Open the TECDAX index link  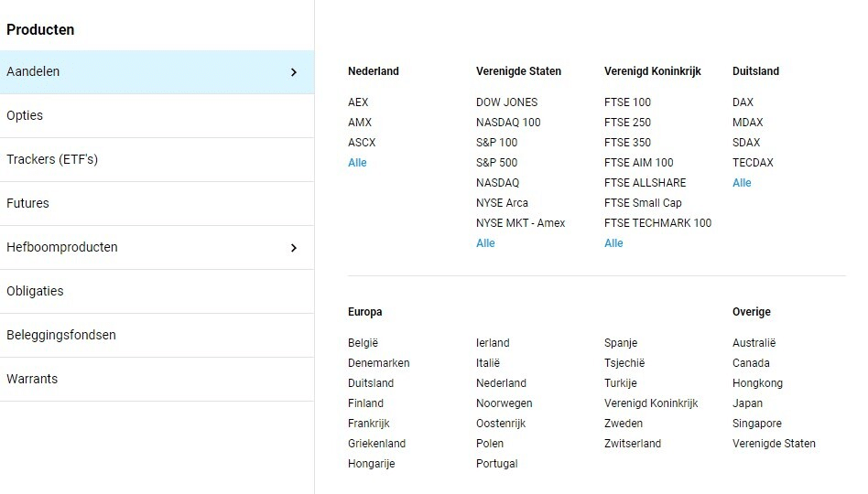coord(753,163)
